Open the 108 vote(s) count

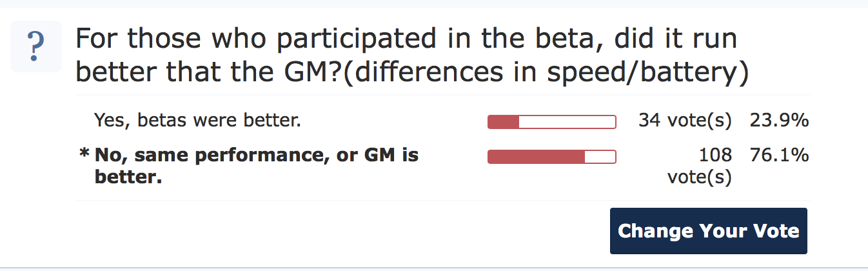pos(700,166)
